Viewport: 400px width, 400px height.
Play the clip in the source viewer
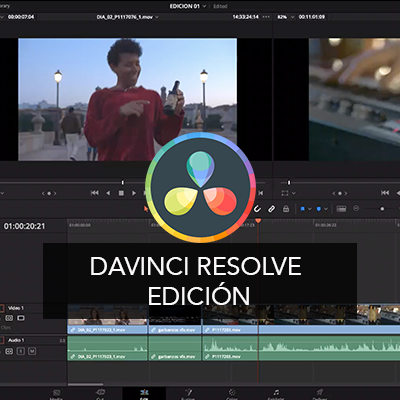click(134, 193)
